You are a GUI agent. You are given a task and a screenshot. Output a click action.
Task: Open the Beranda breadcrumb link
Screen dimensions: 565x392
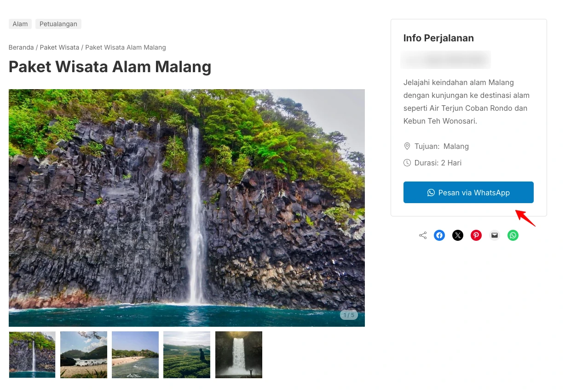tap(21, 47)
